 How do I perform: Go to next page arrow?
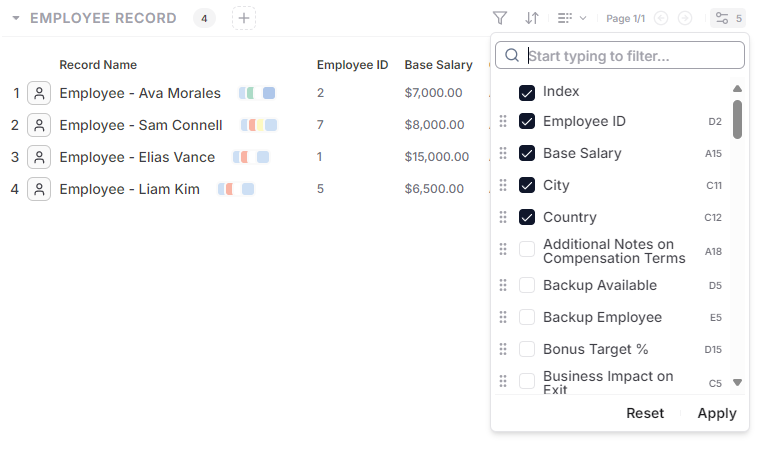[685, 18]
